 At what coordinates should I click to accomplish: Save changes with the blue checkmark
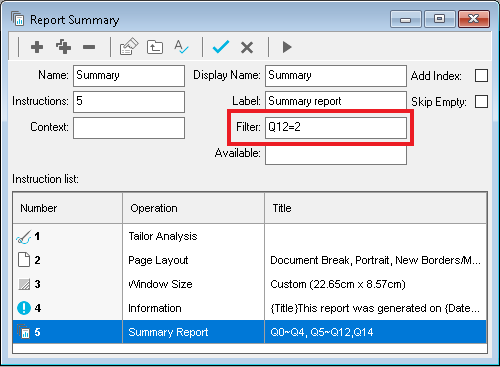pyautogui.click(x=221, y=47)
